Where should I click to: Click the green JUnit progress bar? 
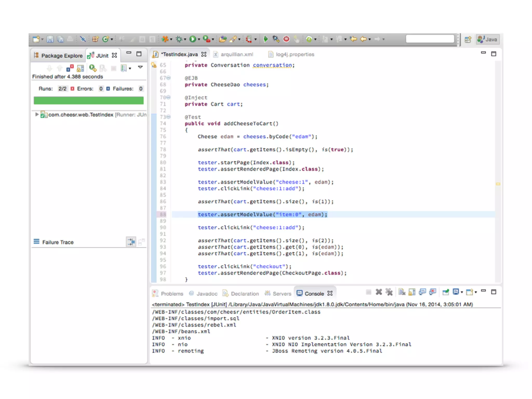pos(89,101)
